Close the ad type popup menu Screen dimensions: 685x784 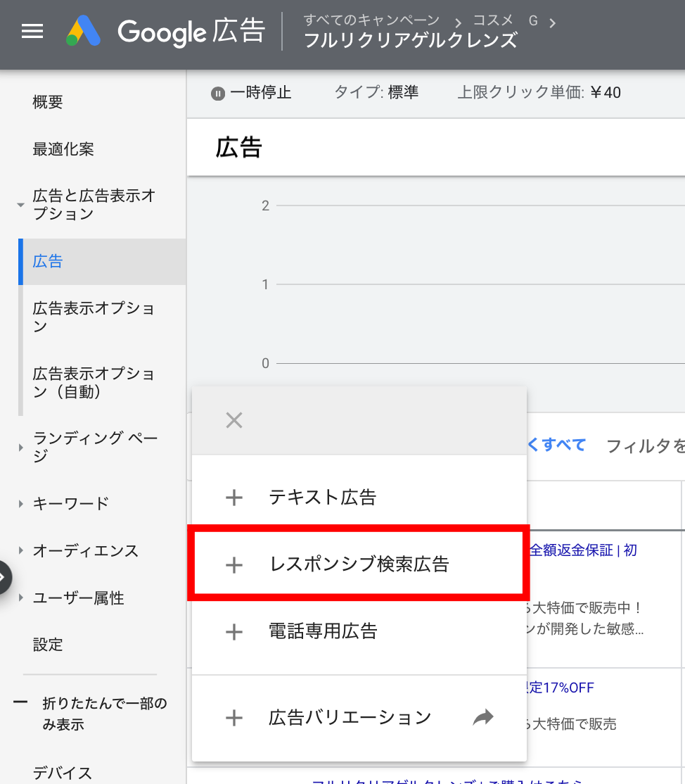(x=233, y=420)
